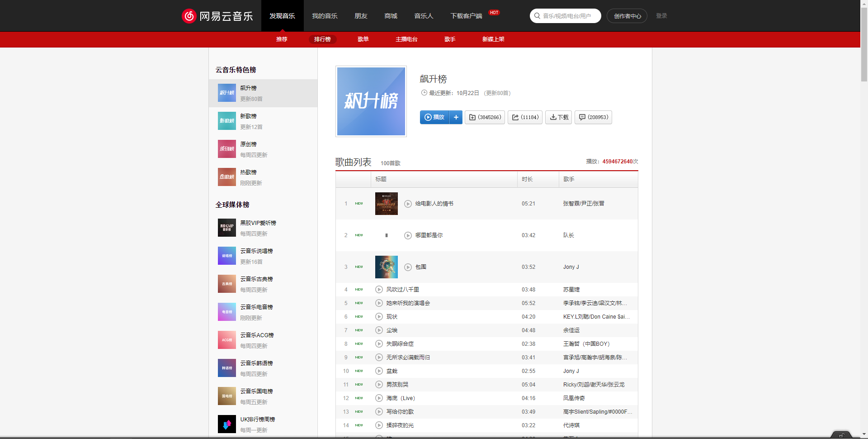Open 云音乐古典榜 chart in sidebar
The width and height of the screenshot is (868, 439).
[x=263, y=284]
